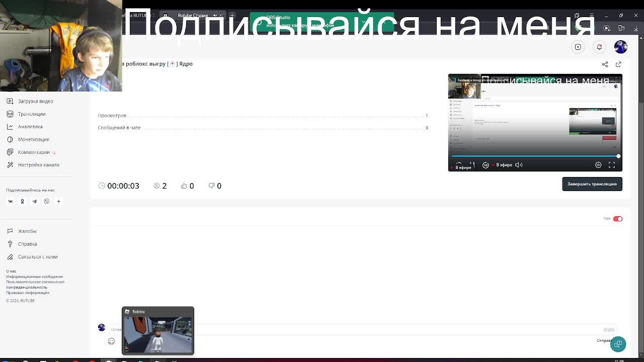Go to Загрузка видео section
Screen dimensions: 644x362
(x=35, y=101)
